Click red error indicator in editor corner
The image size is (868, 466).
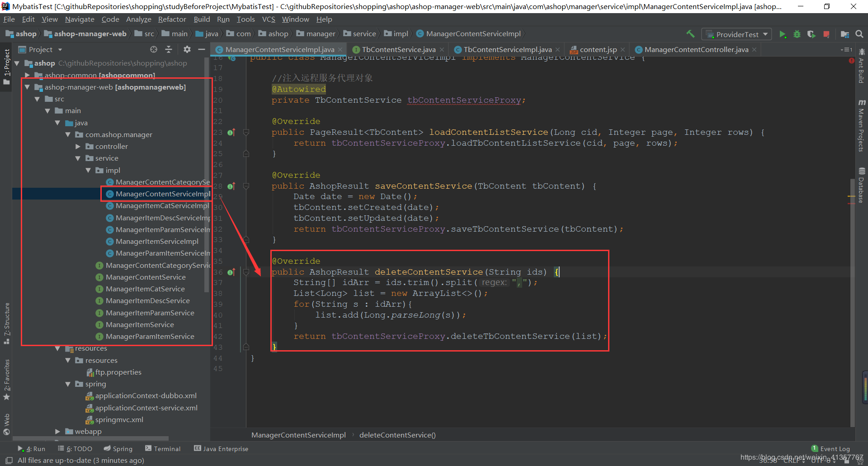pos(852,61)
